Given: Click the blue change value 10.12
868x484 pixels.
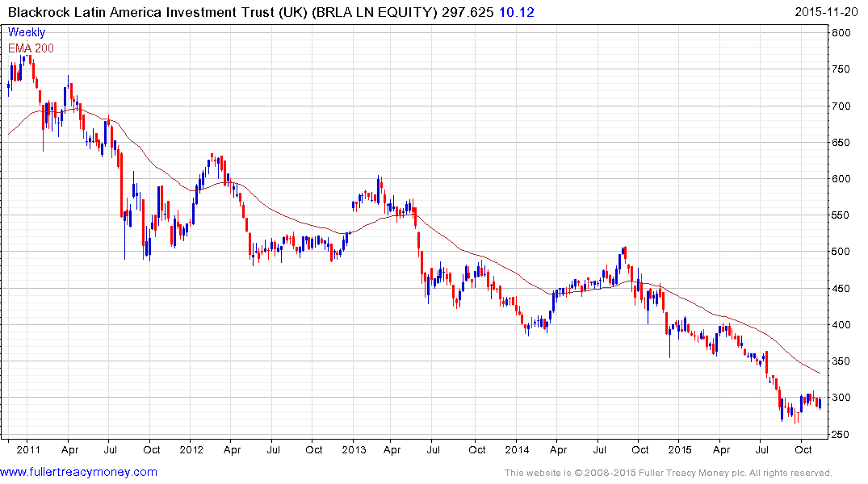Looking at the screenshot, I should tap(517, 12).
